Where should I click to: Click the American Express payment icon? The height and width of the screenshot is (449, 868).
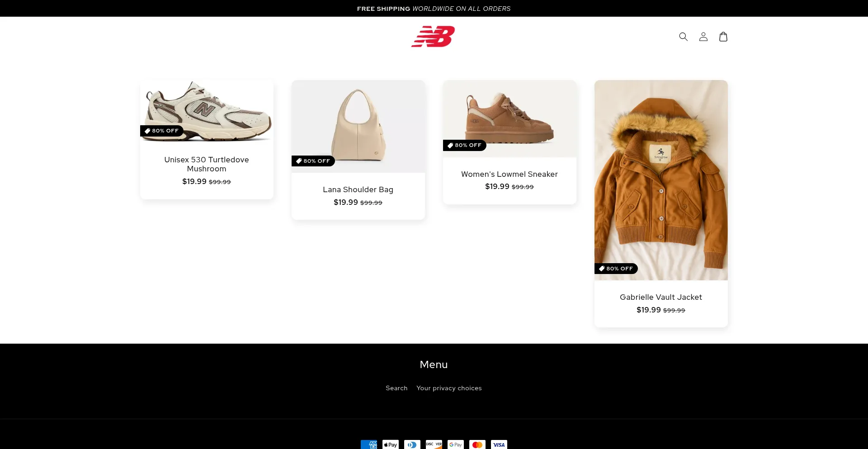(369, 445)
